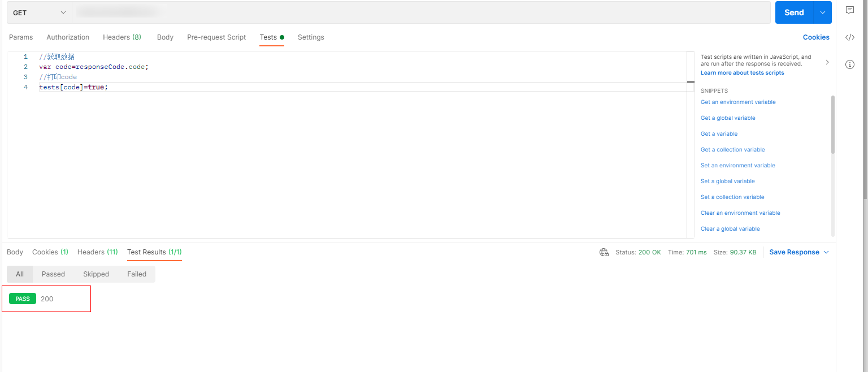Filter test results by Failed
868x372 pixels.
coord(137,274)
